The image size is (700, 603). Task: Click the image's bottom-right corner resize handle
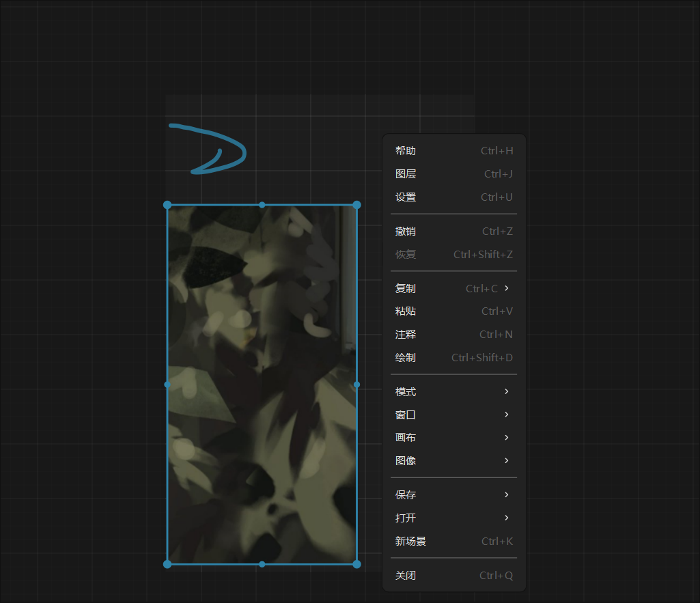coord(356,564)
